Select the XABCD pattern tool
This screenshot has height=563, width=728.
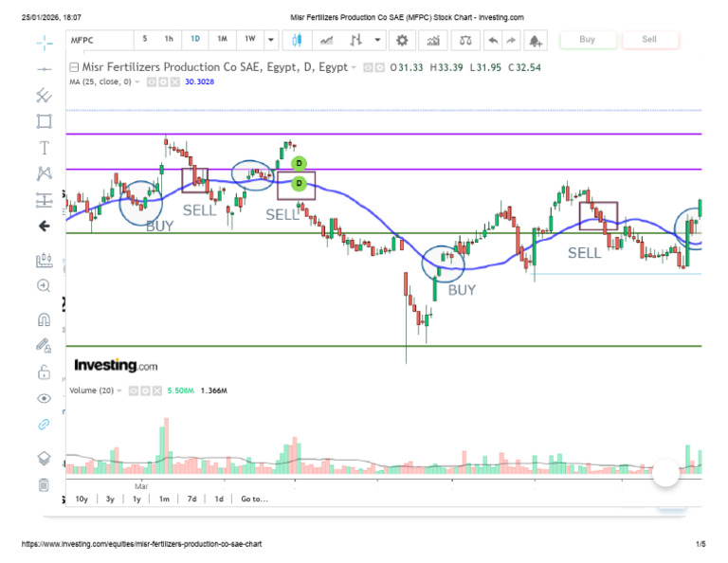point(45,173)
